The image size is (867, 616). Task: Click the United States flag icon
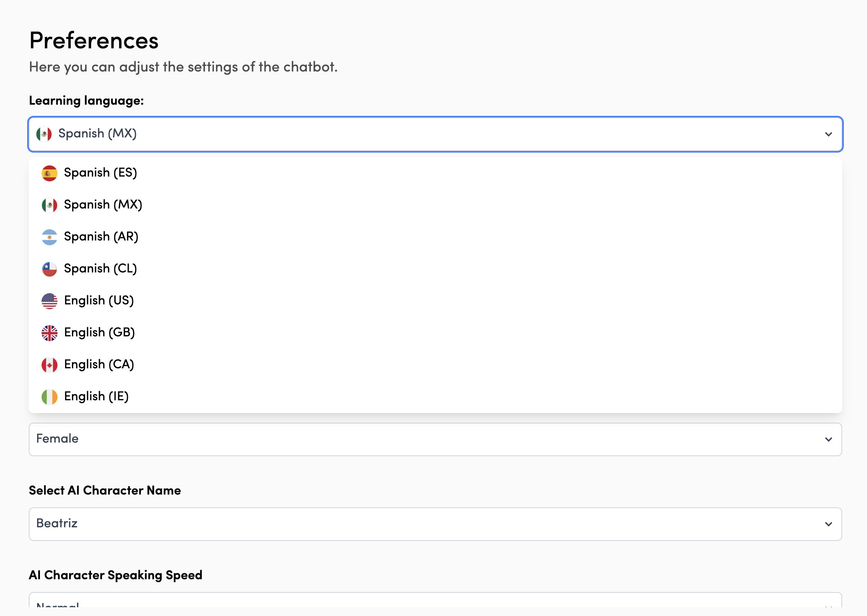50,301
